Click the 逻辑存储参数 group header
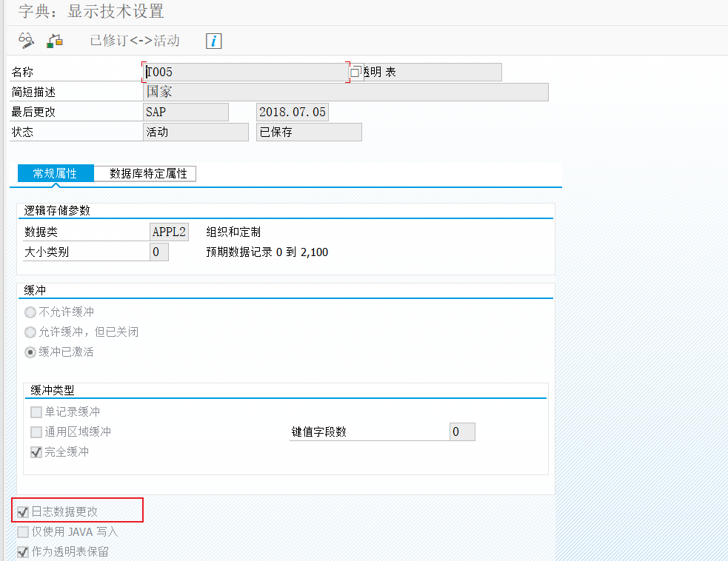The width and height of the screenshot is (728, 561). [x=57, y=211]
